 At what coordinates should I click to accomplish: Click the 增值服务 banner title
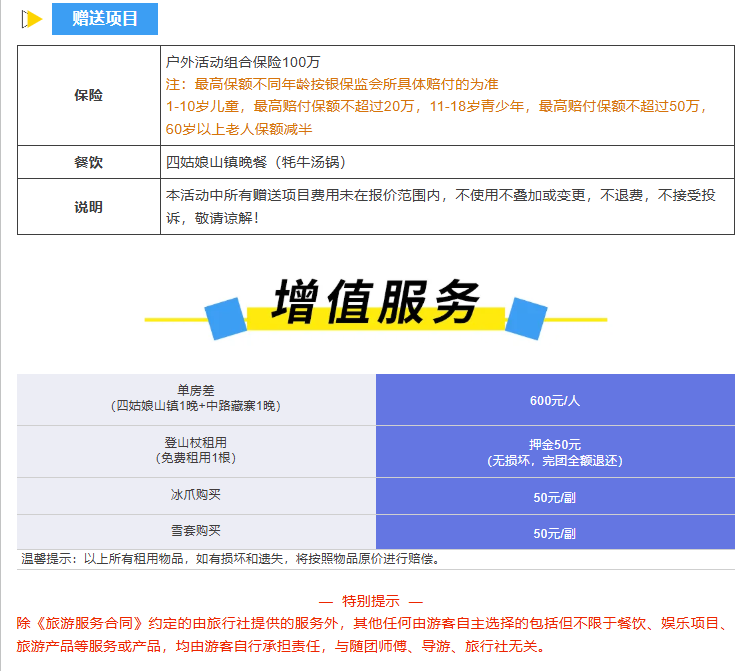click(x=376, y=302)
